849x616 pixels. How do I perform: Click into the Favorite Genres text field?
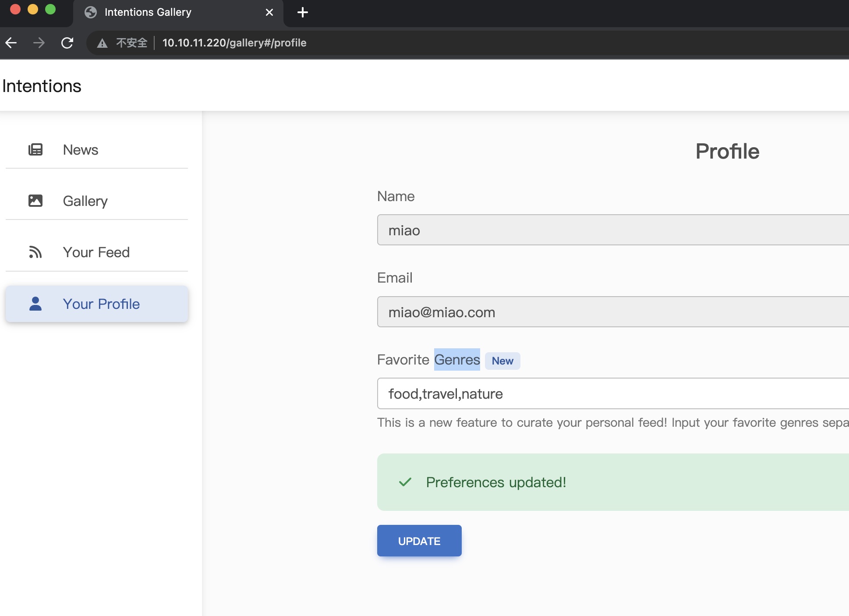(x=613, y=393)
